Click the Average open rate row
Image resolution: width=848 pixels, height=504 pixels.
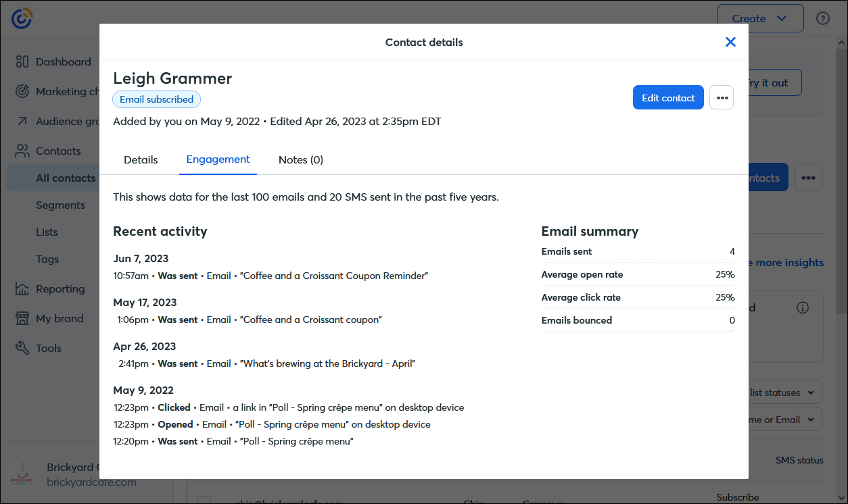pos(638,274)
